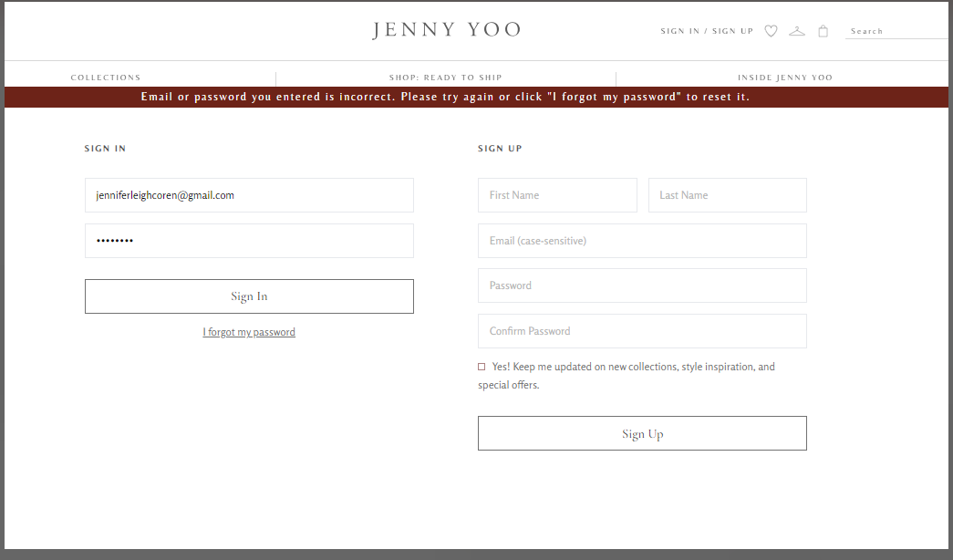Click the sign-in email address field
Screen dimensions: 953x560
click(249, 195)
